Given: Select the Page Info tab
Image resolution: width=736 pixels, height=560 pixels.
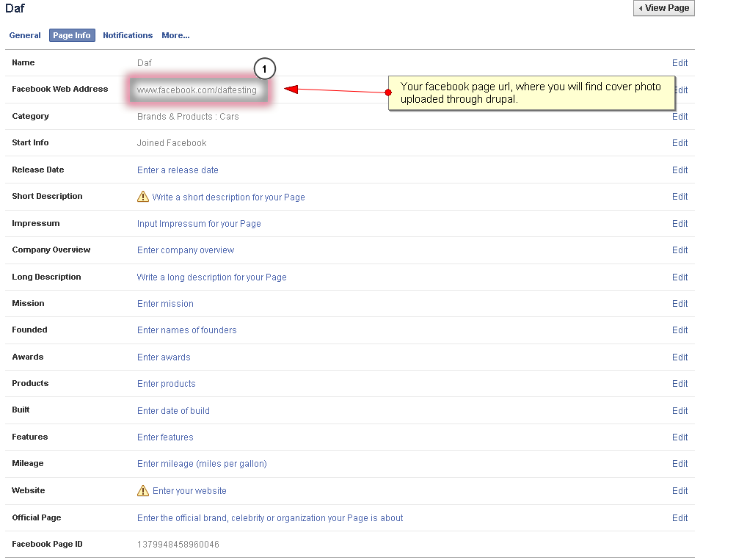Looking at the screenshot, I should pyautogui.click(x=72, y=35).
